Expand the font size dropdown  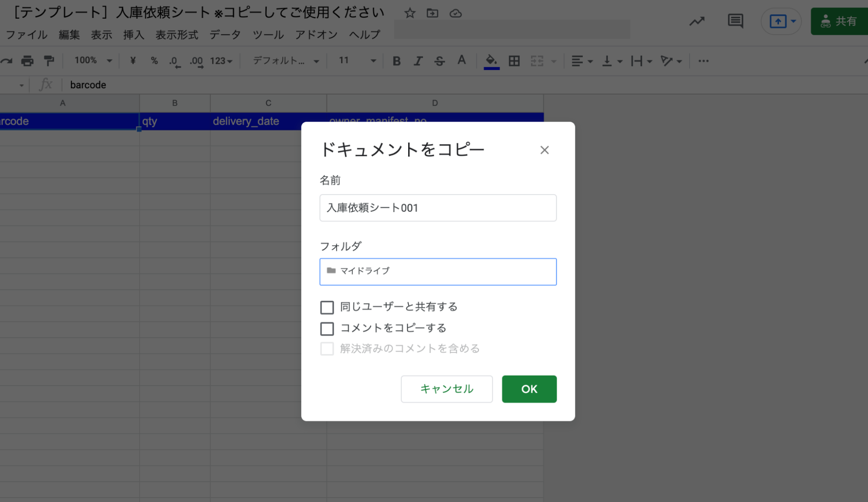355,61
